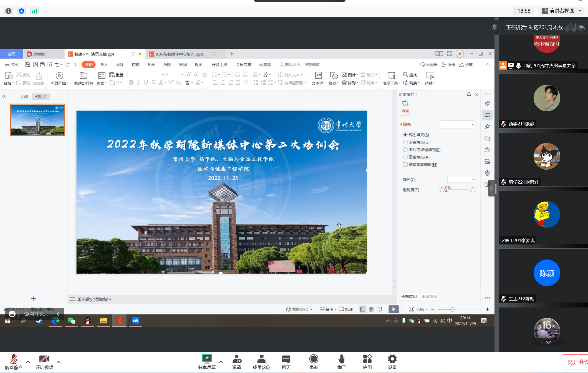
Task: Switch to the Outline pane tab
Action: [24, 97]
